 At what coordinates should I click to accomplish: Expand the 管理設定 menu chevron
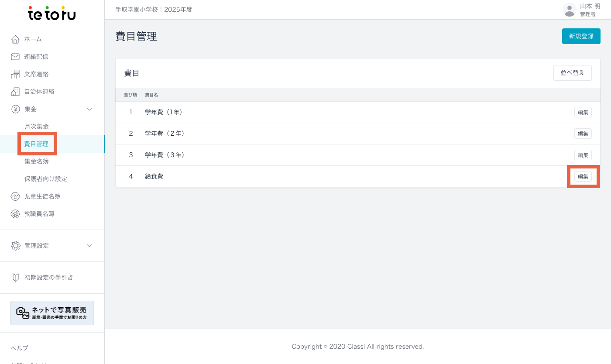point(89,246)
